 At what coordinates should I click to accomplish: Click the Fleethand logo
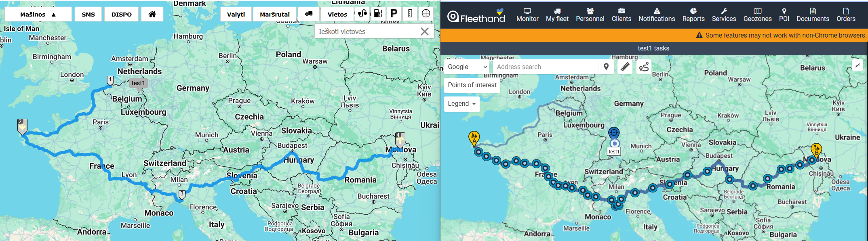[x=476, y=16]
